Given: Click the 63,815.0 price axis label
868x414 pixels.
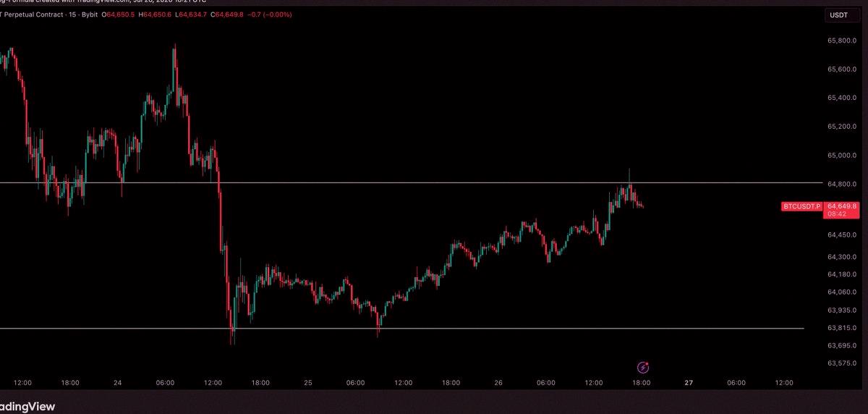Looking at the screenshot, I should (x=841, y=328).
